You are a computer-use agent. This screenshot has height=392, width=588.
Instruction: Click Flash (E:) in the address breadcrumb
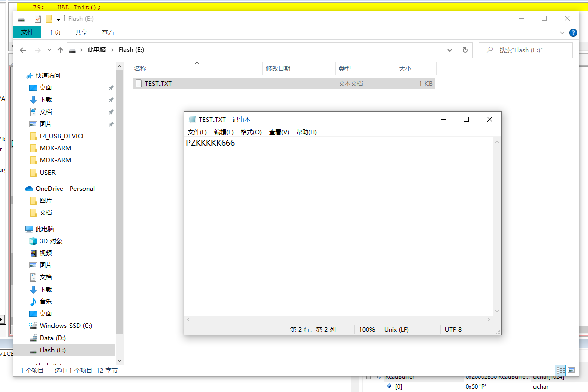click(x=131, y=50)
